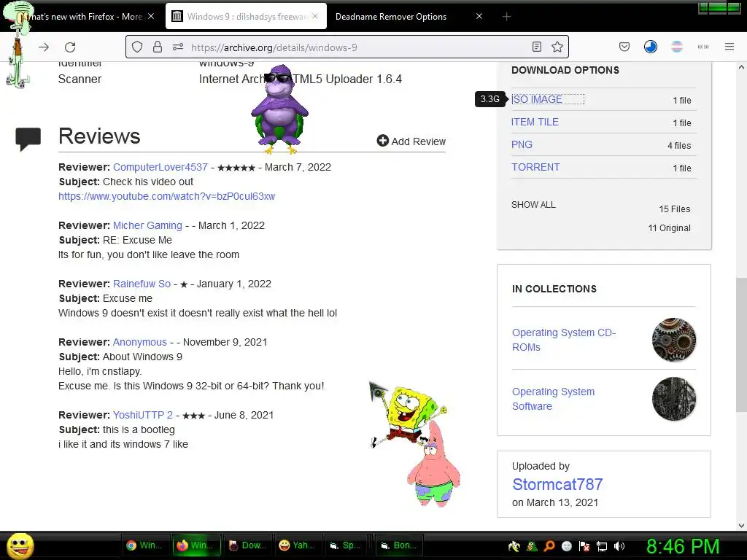Image resolution: width=747 pixels, height=560 pixels.
Task: Toggle reader view icon
Action: (x=536, y=47)
